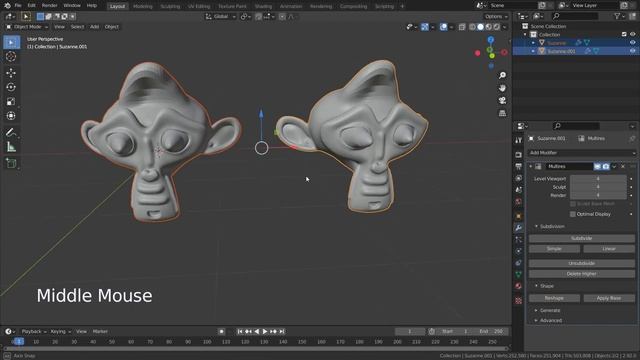This screenshot has width=640, height=360.
Task: Click the Reshape button
Action: [554, 298]
